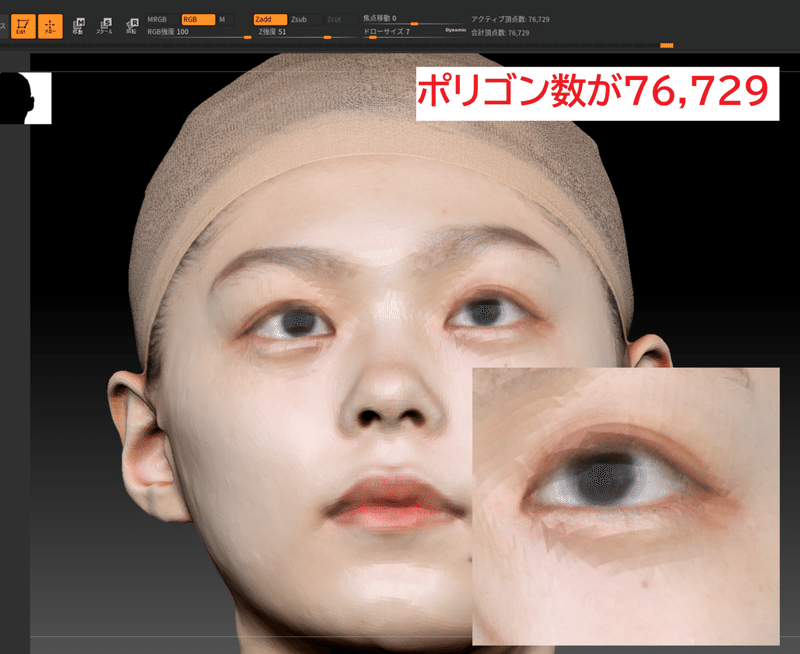Toggle the Edit mode button
The image size is (800, 654).
click(23, 26)
